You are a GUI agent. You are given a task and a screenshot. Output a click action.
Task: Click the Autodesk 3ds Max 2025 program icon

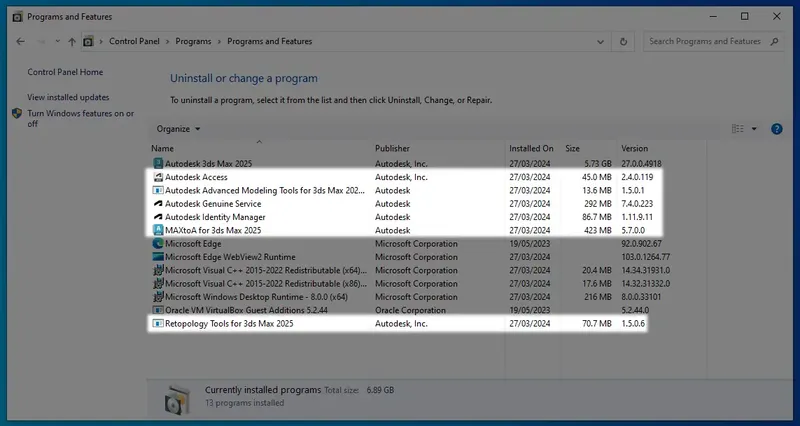coord(158,163)
